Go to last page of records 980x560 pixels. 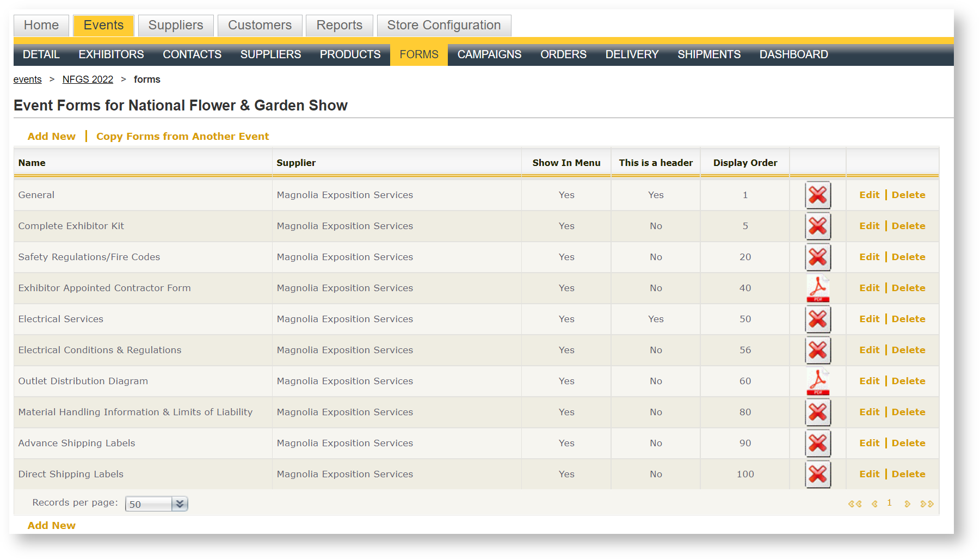coord(927,504)
